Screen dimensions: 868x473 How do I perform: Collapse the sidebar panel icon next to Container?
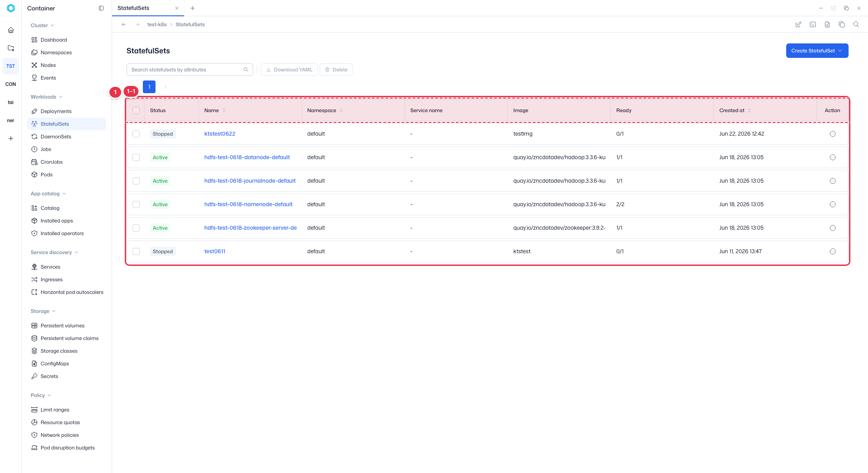pos(101,8)
